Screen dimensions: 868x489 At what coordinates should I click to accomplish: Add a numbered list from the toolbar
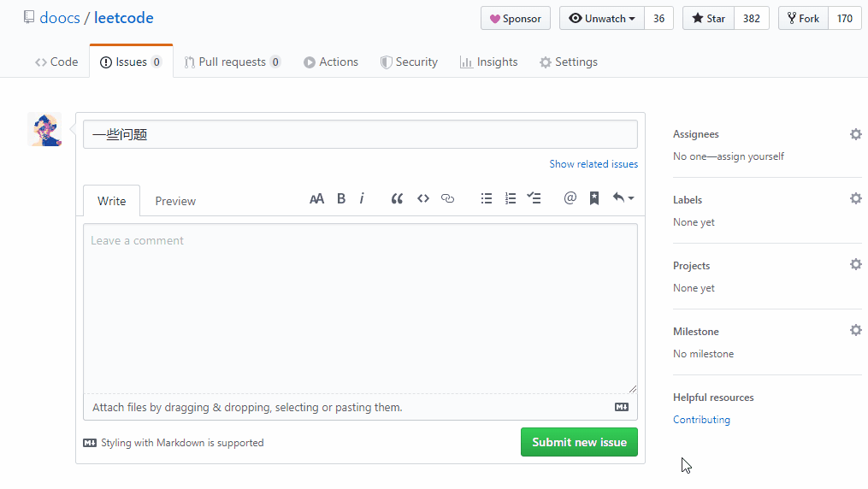click(511, 198)
